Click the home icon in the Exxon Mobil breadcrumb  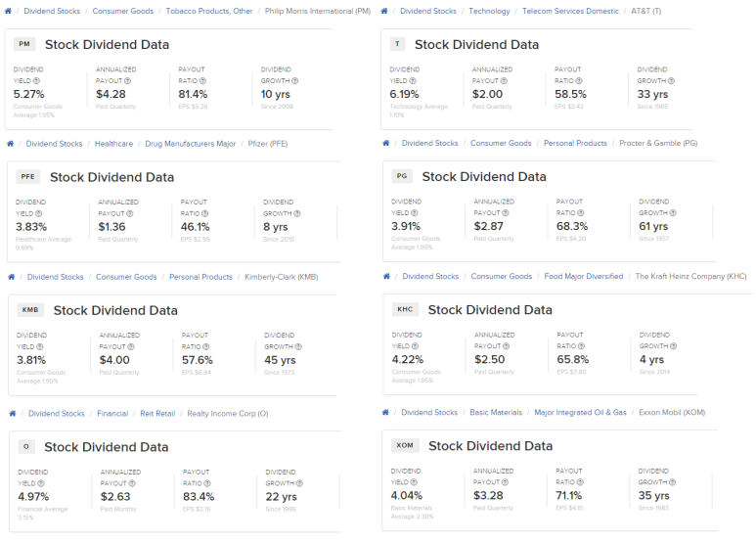coord(385,412)
